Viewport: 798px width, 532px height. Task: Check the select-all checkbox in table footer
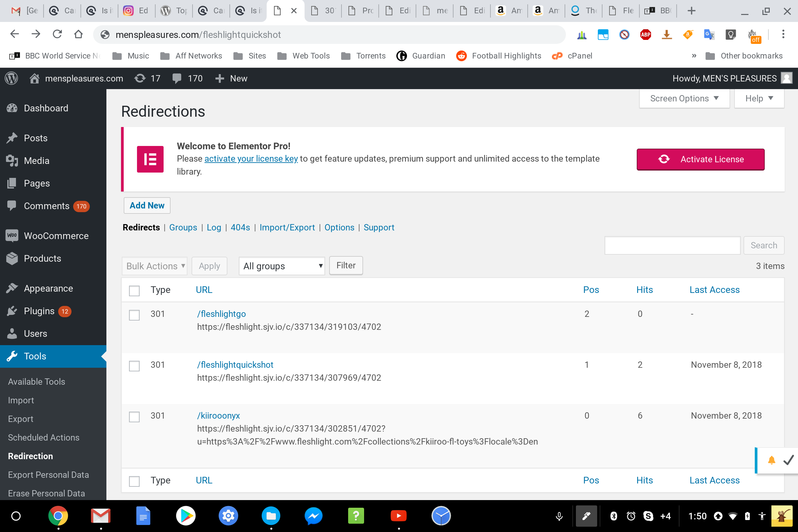pyautogui.click(x=134, y=481)
